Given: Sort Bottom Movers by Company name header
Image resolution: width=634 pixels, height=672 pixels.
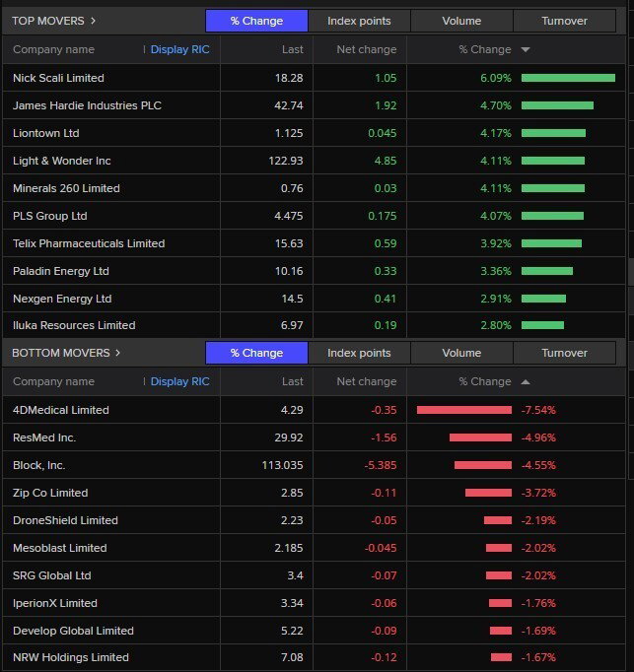Looking at the screenshot, I should coord(53,381).
